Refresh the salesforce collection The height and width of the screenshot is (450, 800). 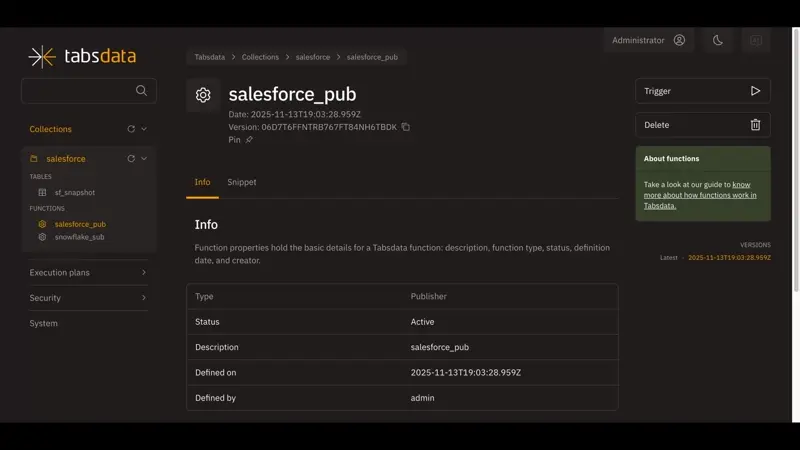pyautogui.click(x=131, y=159)
